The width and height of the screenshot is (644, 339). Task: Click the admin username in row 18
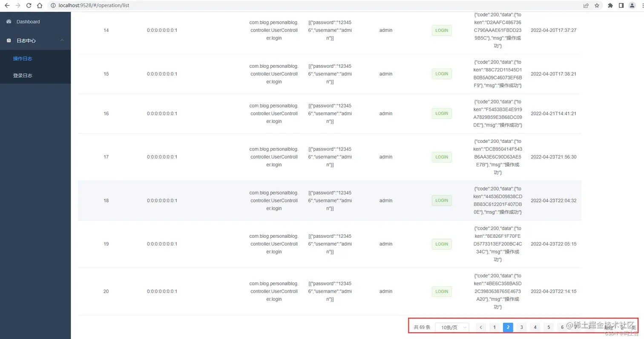pos(386,200)
